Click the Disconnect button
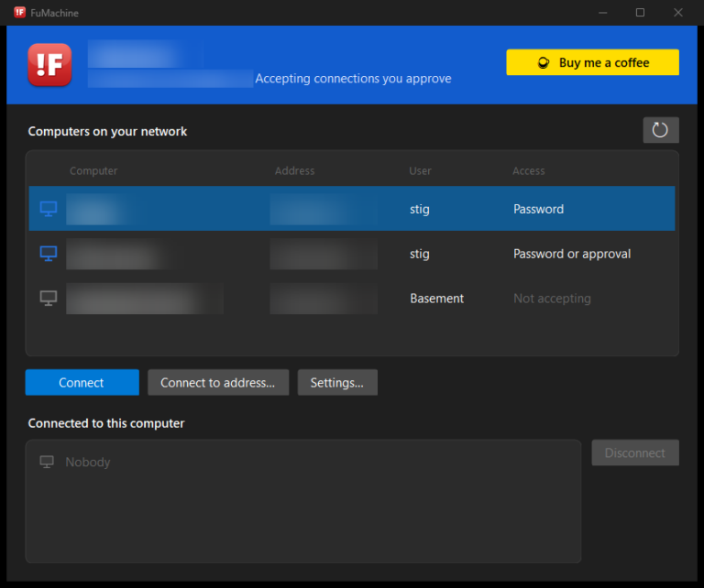The width and height of the screenshot is (704, 588). click(x=635, y=452)
